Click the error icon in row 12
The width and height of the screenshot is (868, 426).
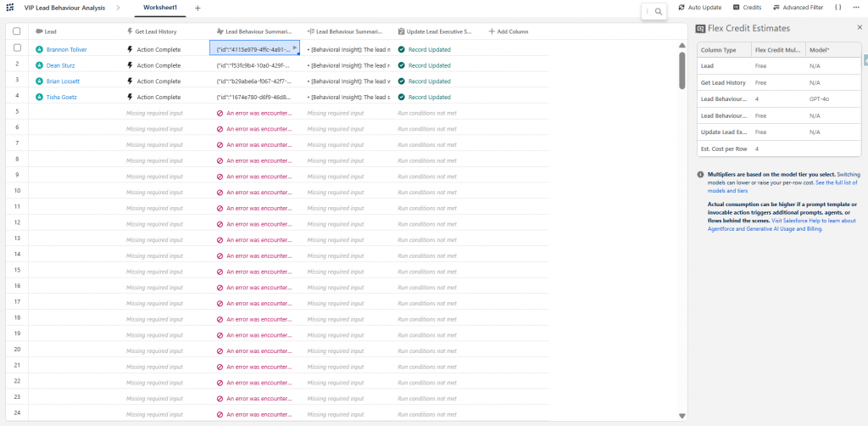point(220,224)
